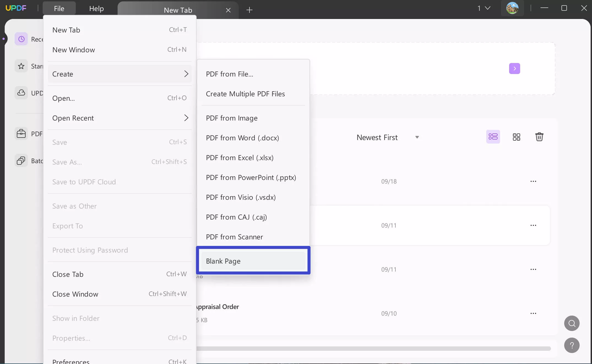Open the File menu

59,9
